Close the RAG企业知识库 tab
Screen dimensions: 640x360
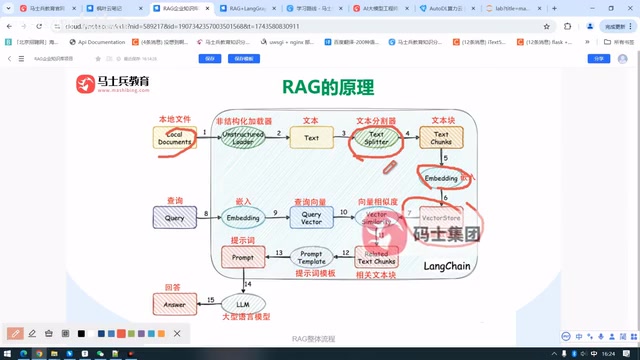207,8
